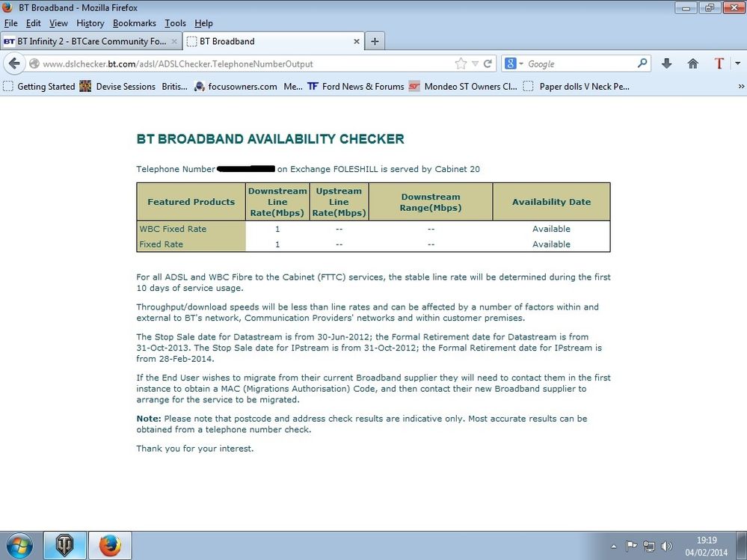
Task: Click the WBC Fixed Rate row label
Action: (173, 229)
